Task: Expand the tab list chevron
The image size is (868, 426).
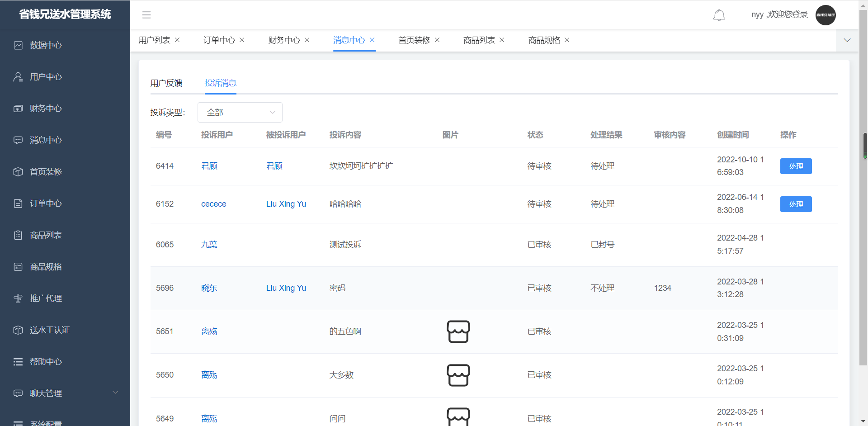Action: (847, 40)
